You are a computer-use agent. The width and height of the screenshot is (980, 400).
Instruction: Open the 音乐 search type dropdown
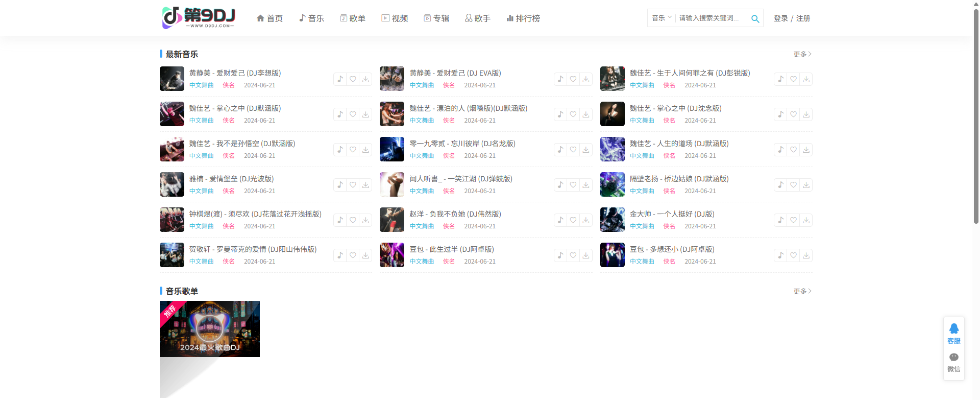[661, 18]
